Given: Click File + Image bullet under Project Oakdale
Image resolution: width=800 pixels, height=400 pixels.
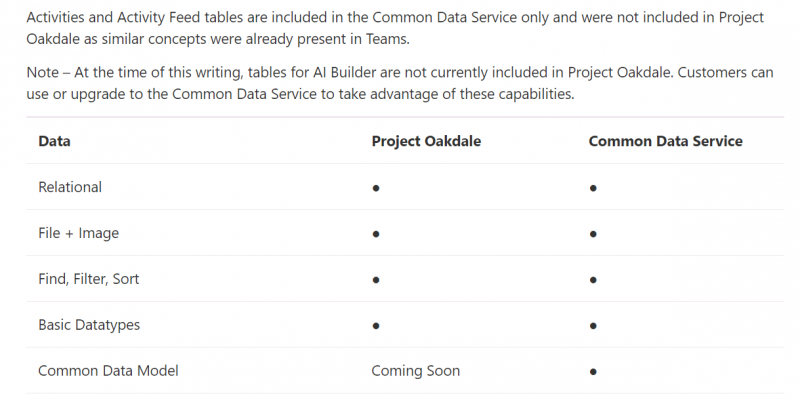Looking at the screenshot, I should pyautogui.click(x=376, y=234).
